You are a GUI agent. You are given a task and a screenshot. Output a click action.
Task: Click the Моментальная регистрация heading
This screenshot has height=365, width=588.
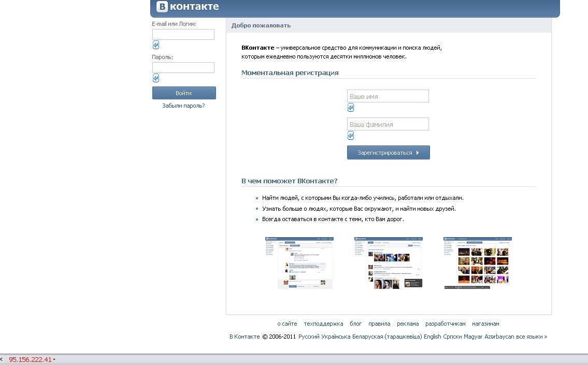point(290,72)
